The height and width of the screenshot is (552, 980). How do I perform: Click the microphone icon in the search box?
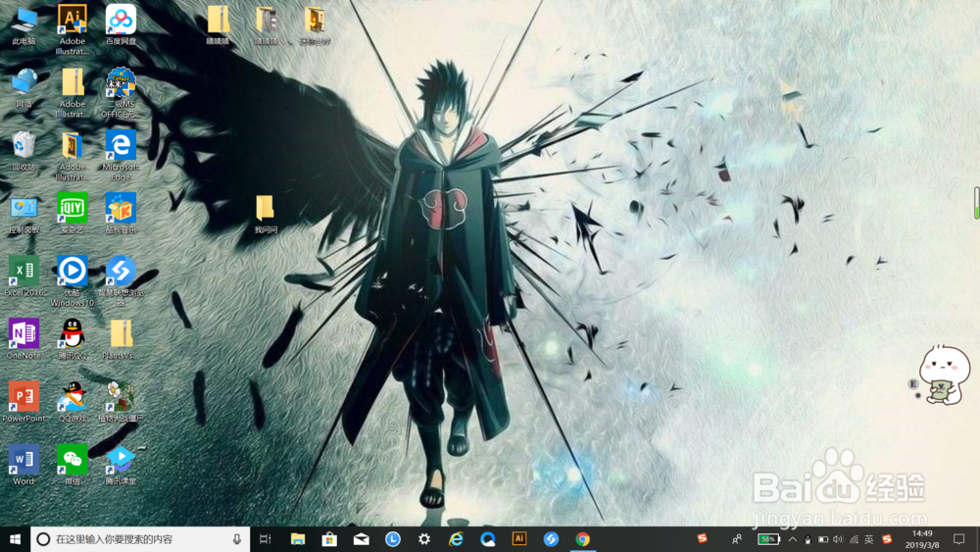pyautogui.click(x=237, y=539)
